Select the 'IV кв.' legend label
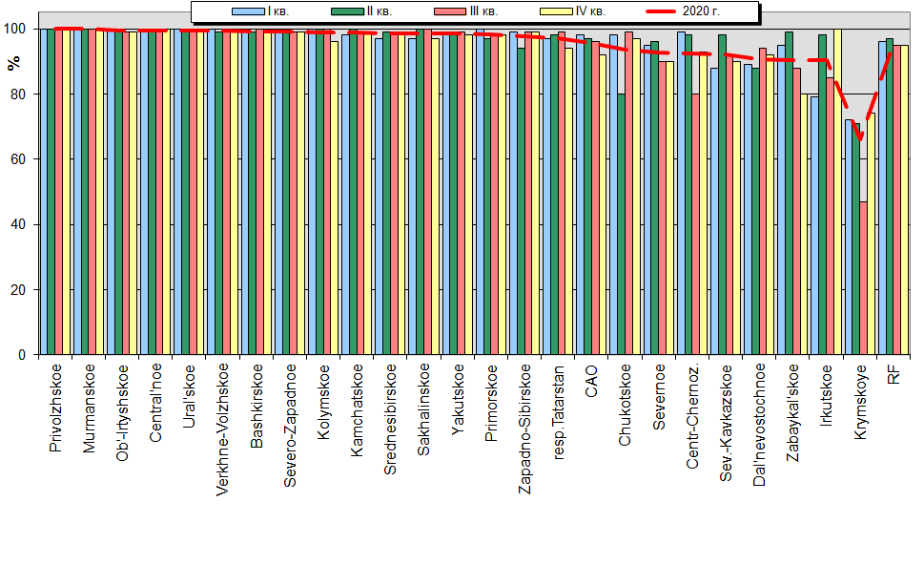The image size is (924, 565). tap(590, 11)
